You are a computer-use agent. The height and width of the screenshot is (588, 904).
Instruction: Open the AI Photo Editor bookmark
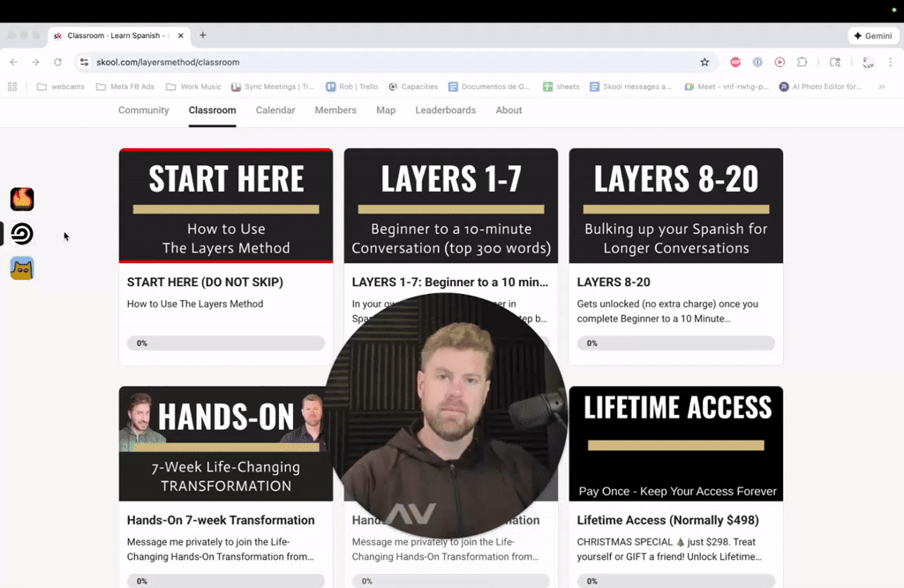point(820,87)
